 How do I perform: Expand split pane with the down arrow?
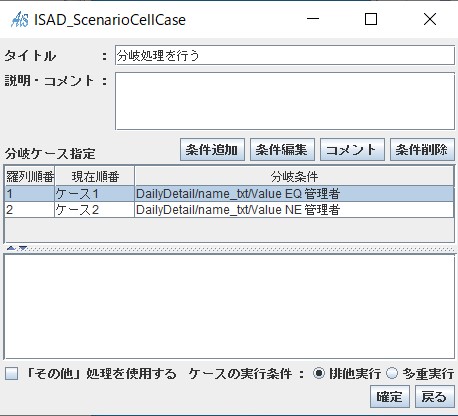pyautogui.click(x=23, y=248)
